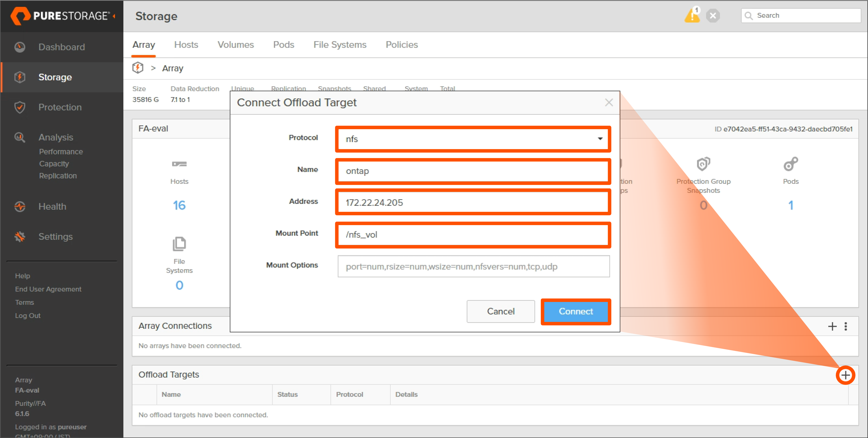The height and width of the screenshot is (438, 868).
Task: Click the yellow alert warning icon
Action: (x=692, y=15)
